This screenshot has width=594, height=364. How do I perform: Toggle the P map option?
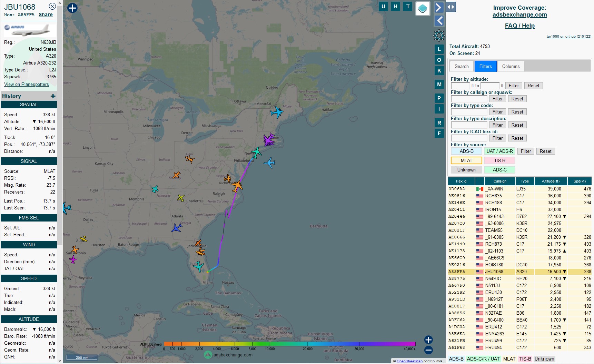(x=439, y=98)
